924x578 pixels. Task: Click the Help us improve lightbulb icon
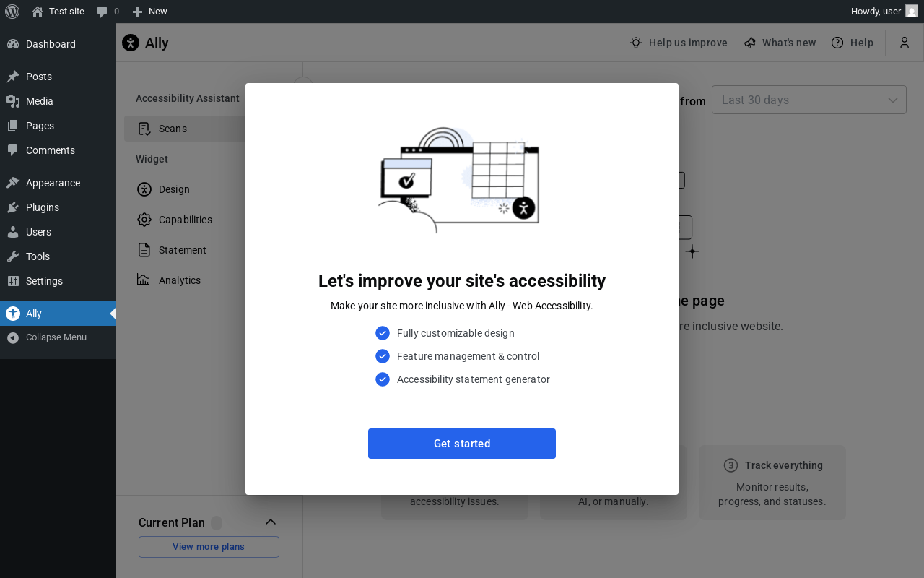click(x=636, y=43)
